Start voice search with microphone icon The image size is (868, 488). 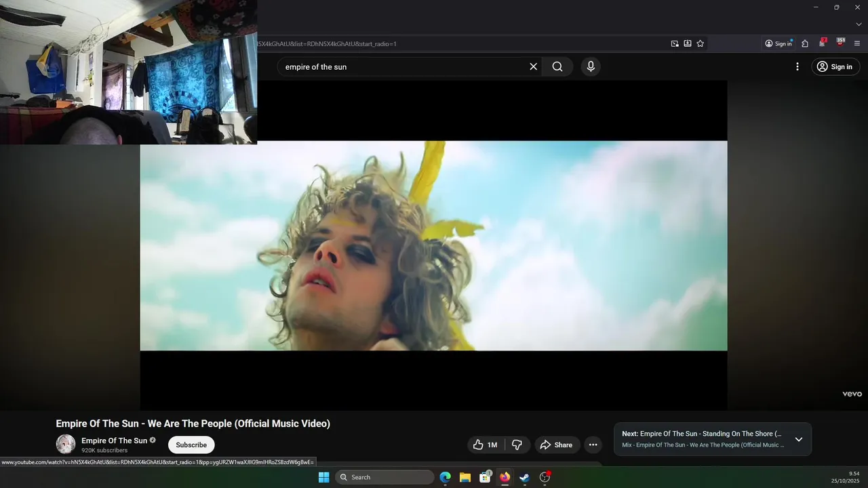591,66
